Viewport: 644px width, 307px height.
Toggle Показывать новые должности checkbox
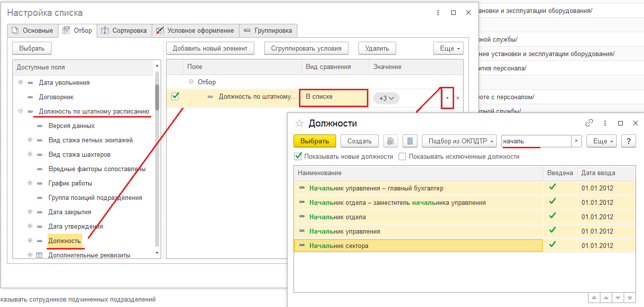(x=298, y=156)
